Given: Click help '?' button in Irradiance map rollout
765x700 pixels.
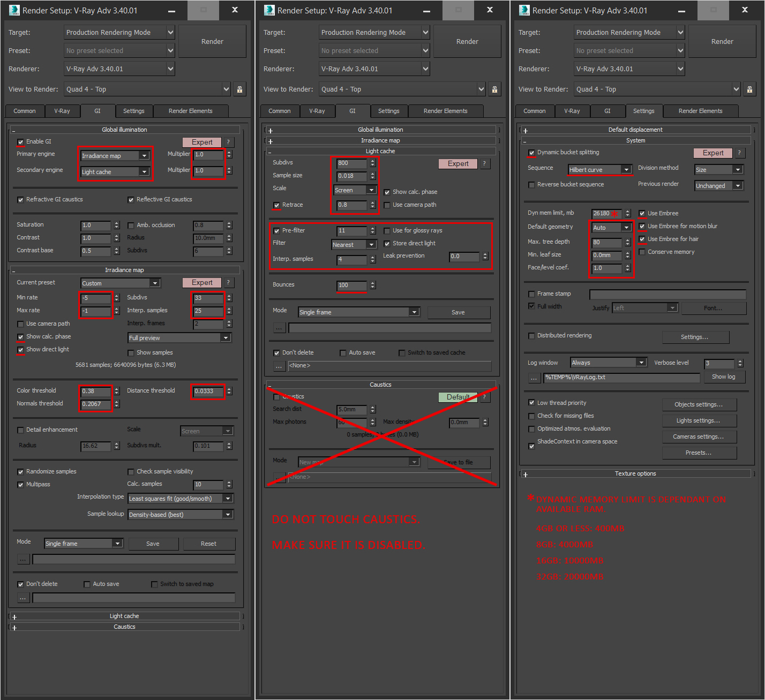Looking at the screenshot, I should tap(228, 282).
